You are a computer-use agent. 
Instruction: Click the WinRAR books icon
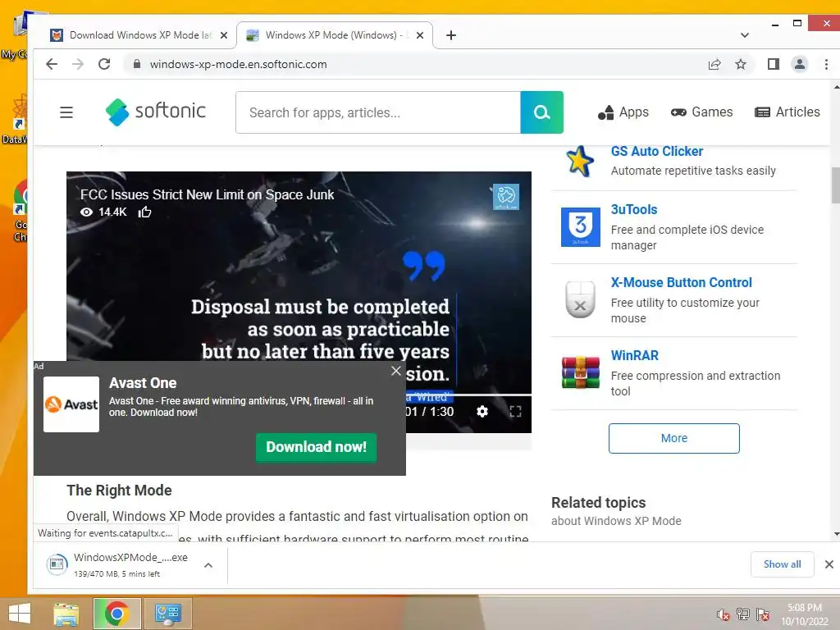click(x=580, y=372)
